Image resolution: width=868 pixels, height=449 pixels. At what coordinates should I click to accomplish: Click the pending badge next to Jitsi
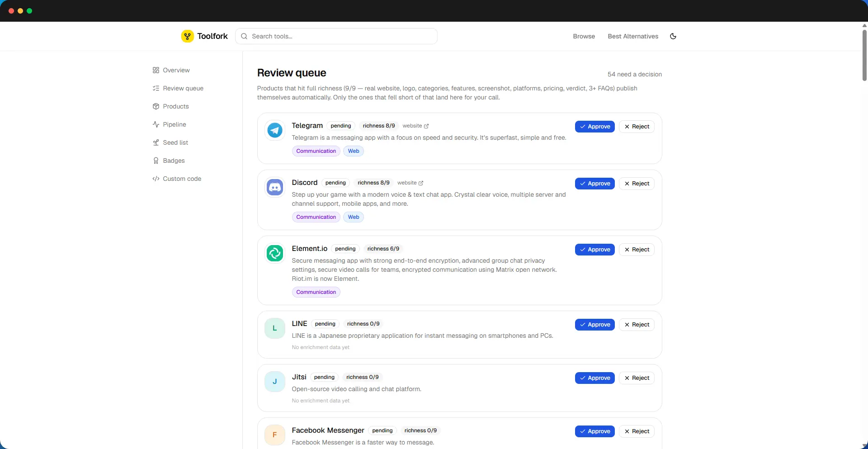[324, 377]
